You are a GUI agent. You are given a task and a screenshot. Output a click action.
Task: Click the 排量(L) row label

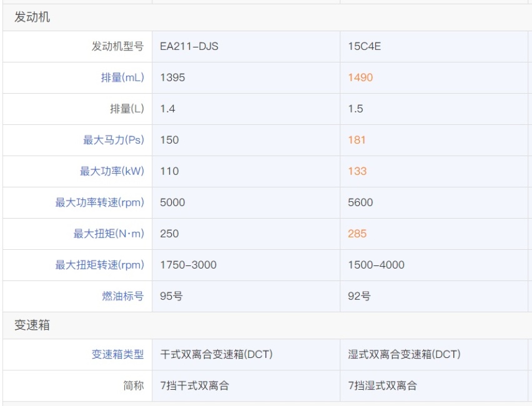click(127, 109)
